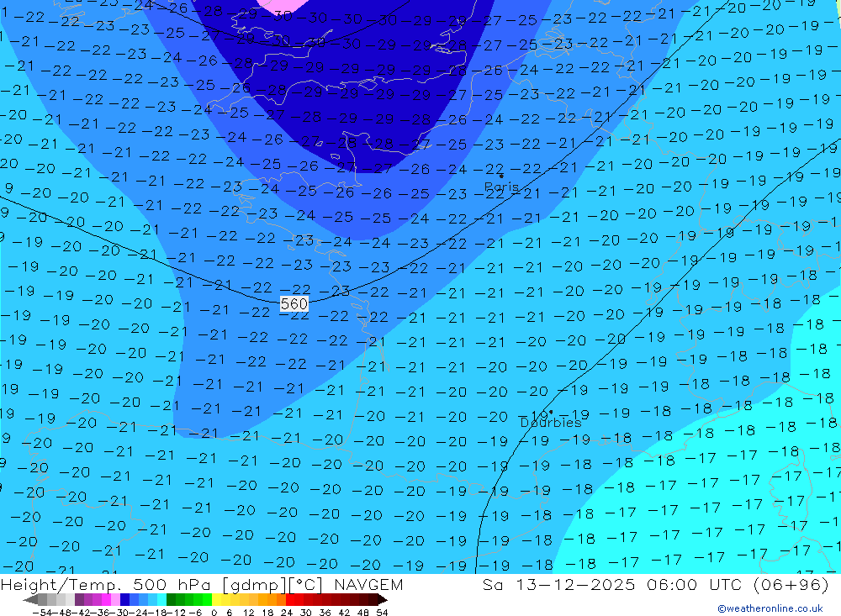Click the first yellow legend swatch at 0
Screen dimensions: 841x616
click(217, 600)
